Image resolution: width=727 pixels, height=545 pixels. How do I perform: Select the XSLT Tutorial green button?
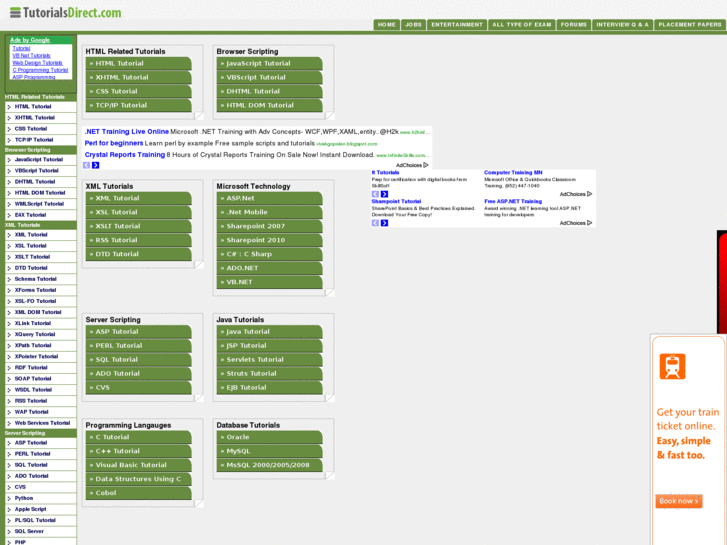(x=139, y=226)
